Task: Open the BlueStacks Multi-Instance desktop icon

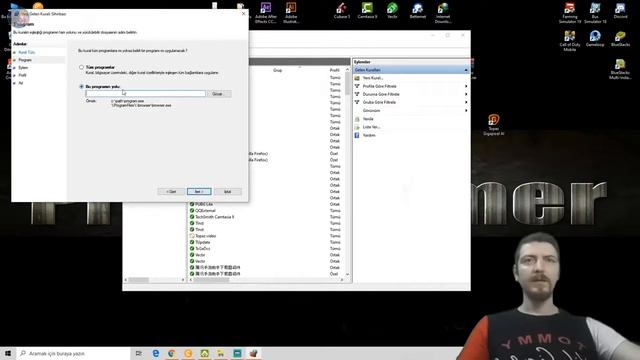Action: click(x=620, y=69)
